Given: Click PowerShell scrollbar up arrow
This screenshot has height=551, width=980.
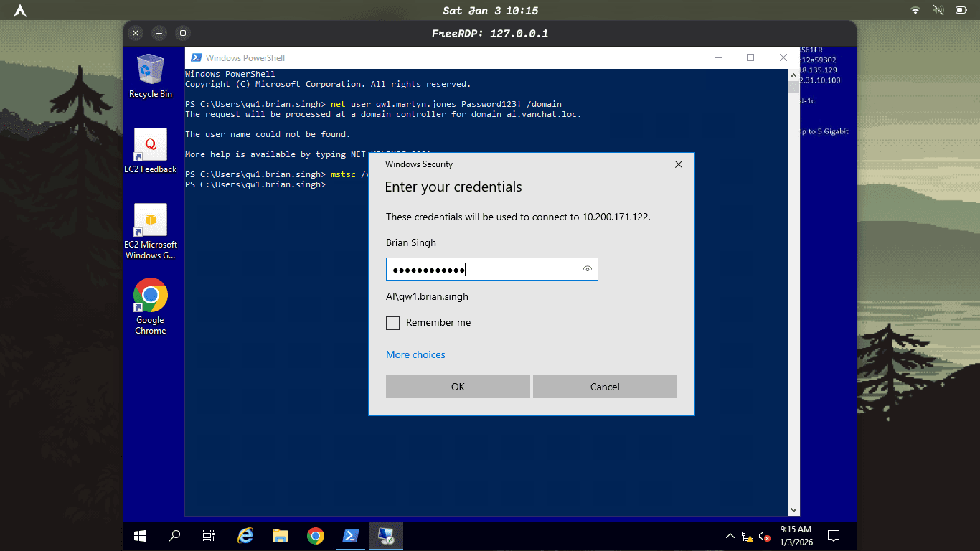Looking at the screenshot, I should click(x=793, y=75).
